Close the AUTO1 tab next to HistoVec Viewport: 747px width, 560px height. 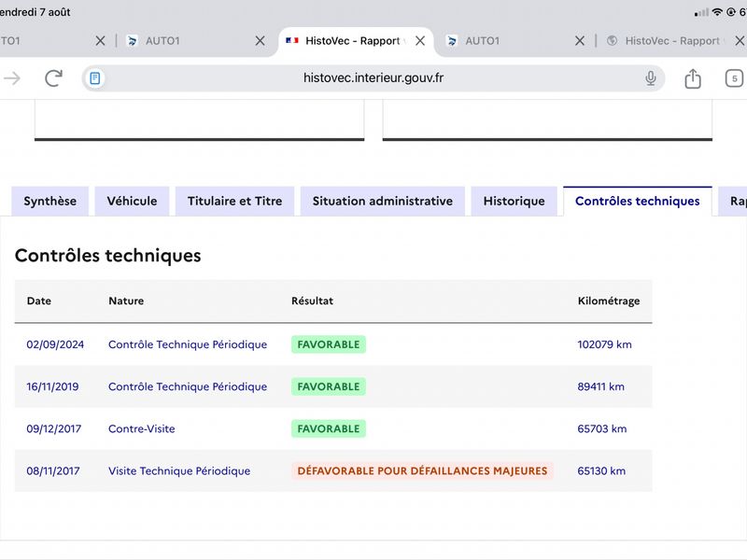coord(579,41)
